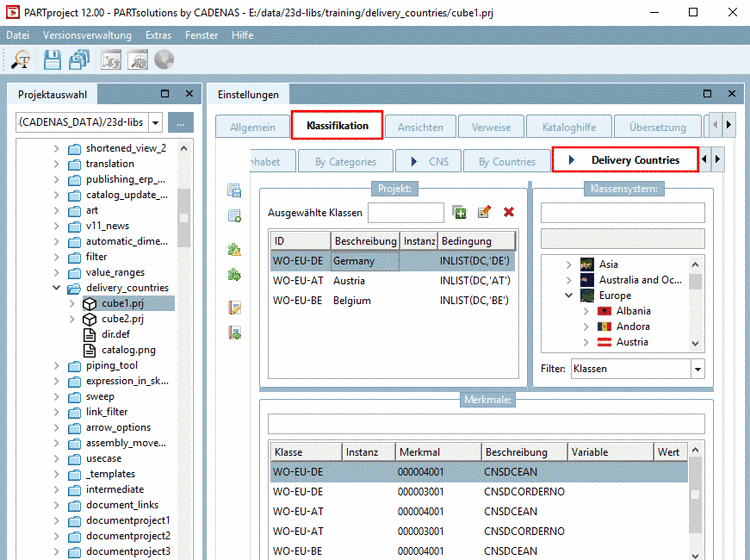
Task: Open the catalog path dropdown
Action: [155, 123]
